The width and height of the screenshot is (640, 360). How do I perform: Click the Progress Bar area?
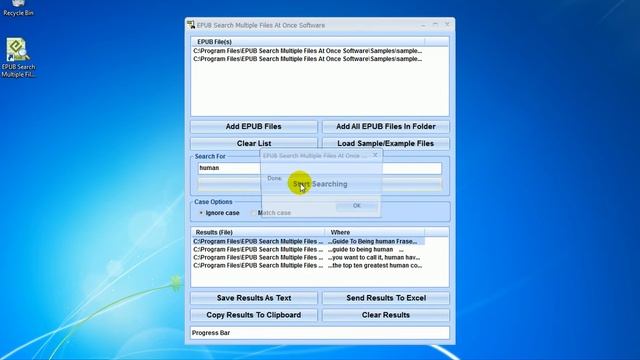[320, 333]
